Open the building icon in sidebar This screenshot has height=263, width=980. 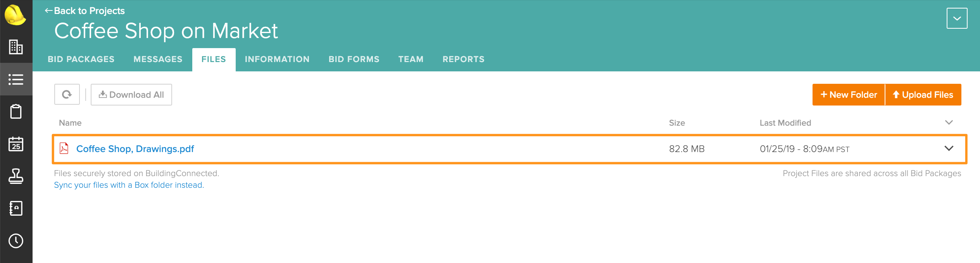16,47
